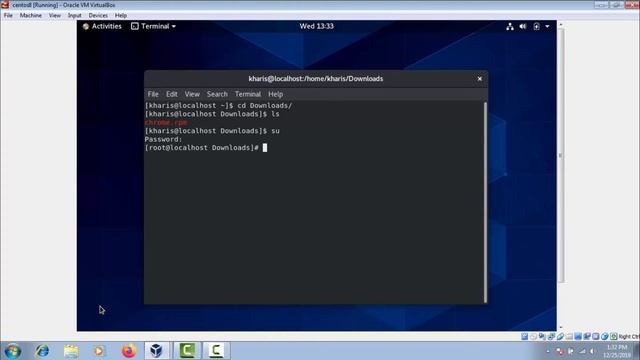Viewport: 640px width, 360px height.
Task: Click the network adapter icon in VirtualBox status bar
Action: point(551,336)
